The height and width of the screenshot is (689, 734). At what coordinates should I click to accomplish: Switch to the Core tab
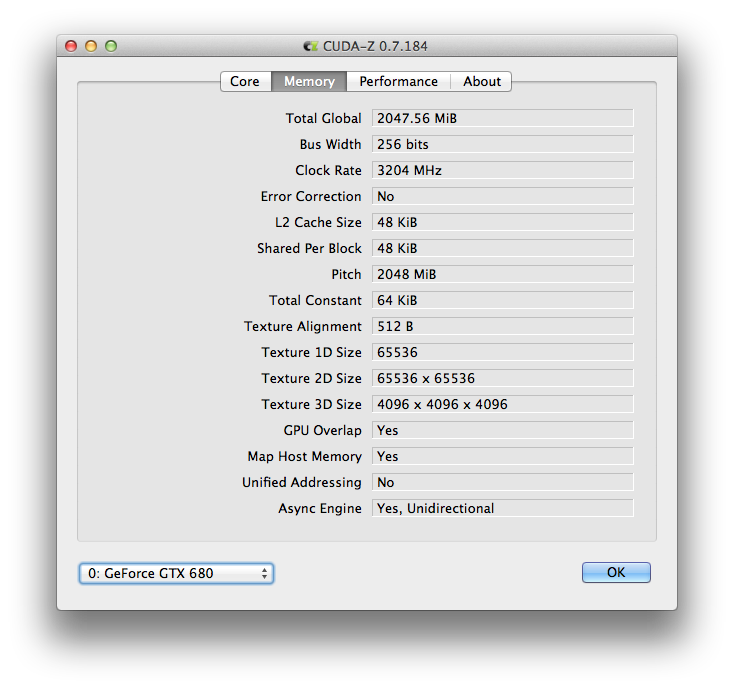[x=246, y=81]
